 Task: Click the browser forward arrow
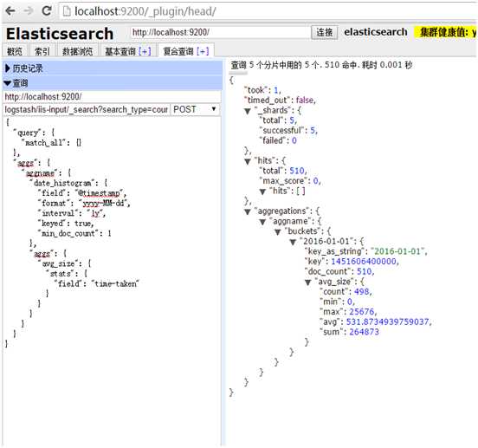29,11
